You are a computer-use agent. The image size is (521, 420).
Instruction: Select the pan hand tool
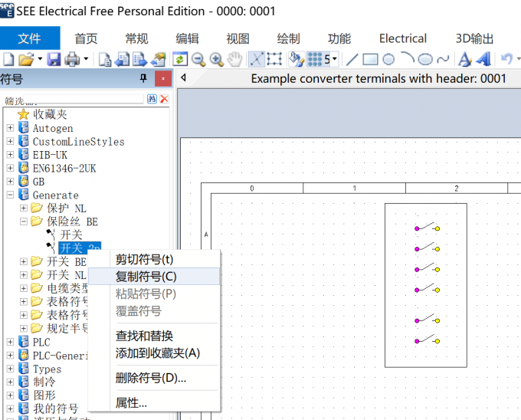click(x=235, y=60)
